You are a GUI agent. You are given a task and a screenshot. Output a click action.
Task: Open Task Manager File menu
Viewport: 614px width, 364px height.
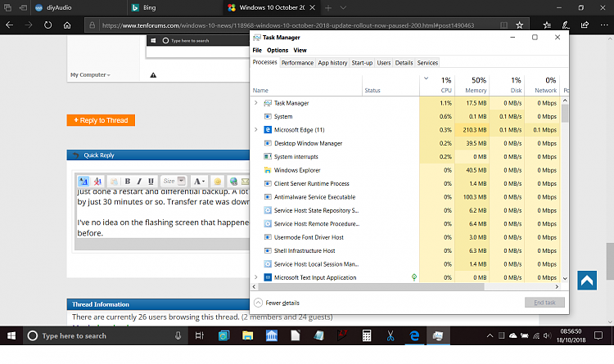click(x=257, y=50)
